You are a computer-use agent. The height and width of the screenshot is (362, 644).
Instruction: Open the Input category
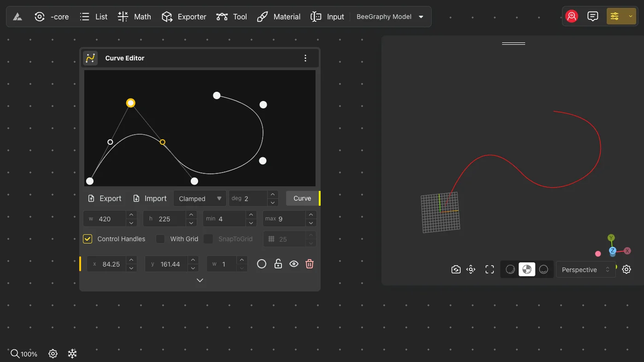327,17
